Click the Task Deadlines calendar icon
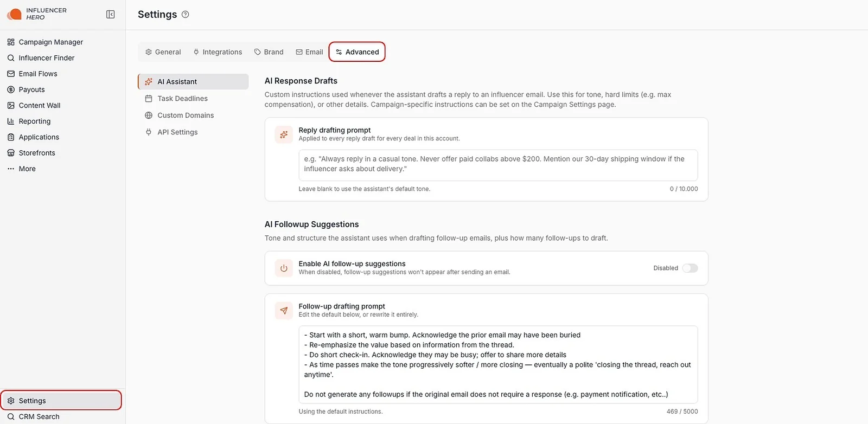 pos(149,99)
